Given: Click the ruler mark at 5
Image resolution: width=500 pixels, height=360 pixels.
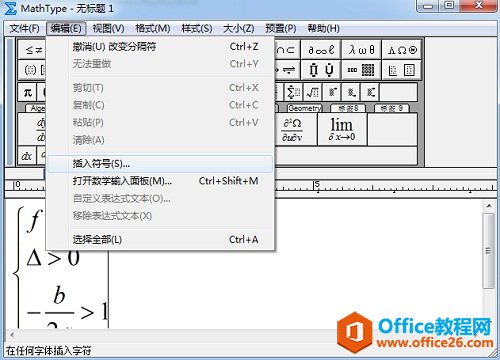Looking at the screenshot, I should pos(317,185).
